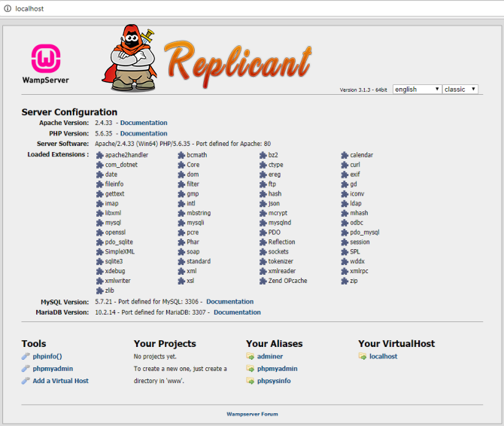This screenshot has height=426, width=504.
Task: Open the adminer alias link
Action: [270, 356]
